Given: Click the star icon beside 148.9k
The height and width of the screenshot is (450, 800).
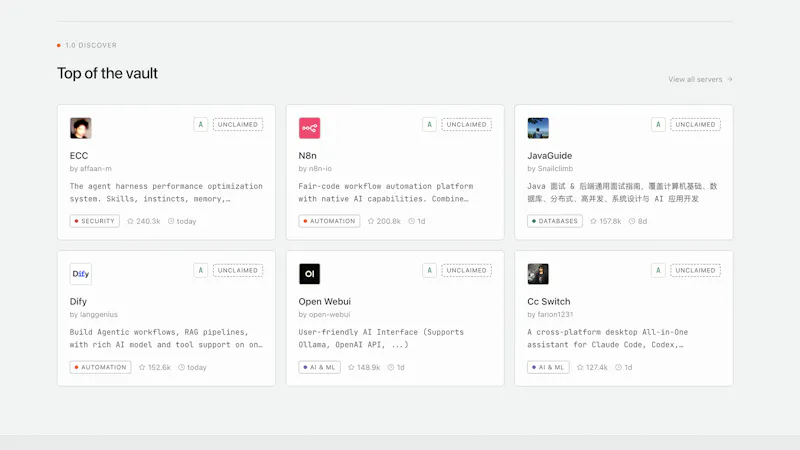Looking at the screenshot, I should 351,367.
